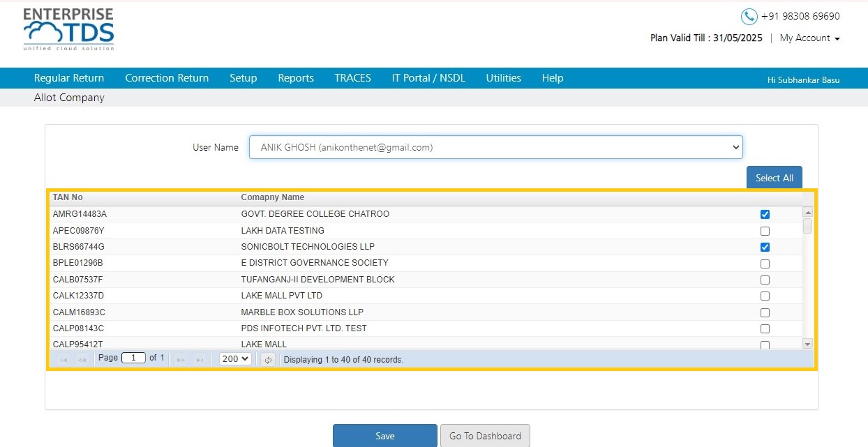This screenshot has height=447, width=868.
Task: Click the Select All button
Action: pos(775,178)
